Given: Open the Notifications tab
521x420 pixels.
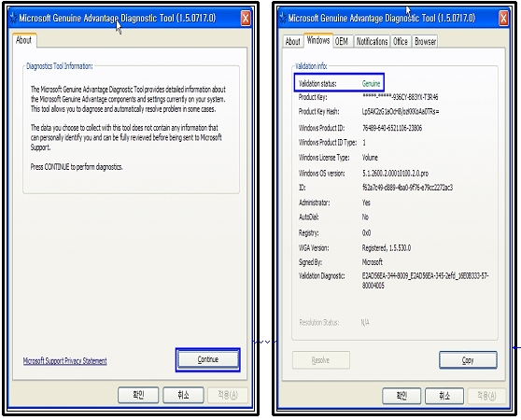Looking at the screenshot, I should 372,41.
